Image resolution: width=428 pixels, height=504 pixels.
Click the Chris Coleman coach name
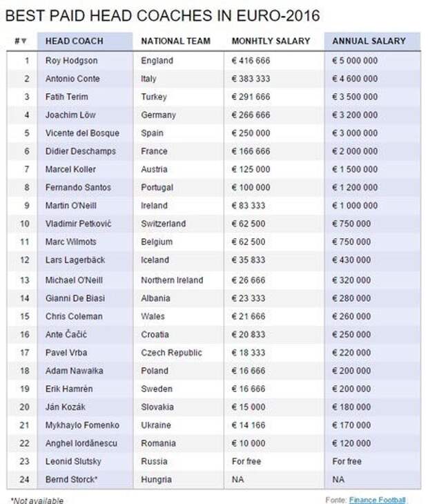click(74, 316)
